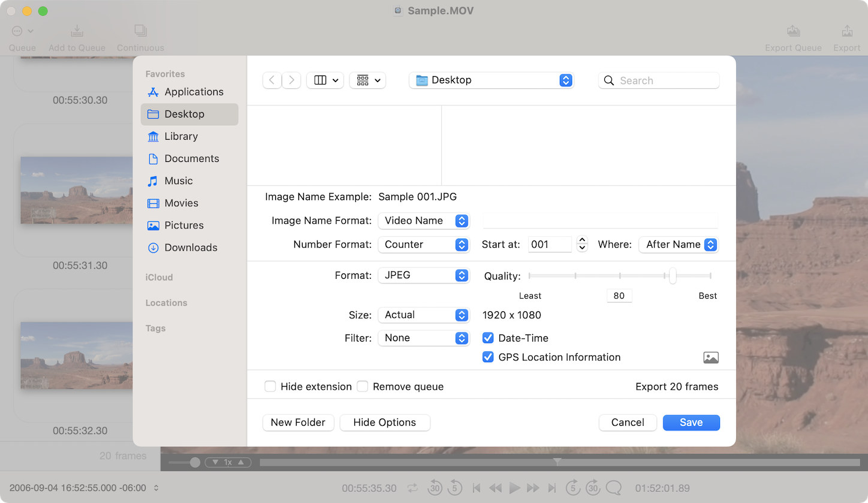Open the Downloads sidebar folder
Viewport: 868px width, 503px height.
[189, 247]
